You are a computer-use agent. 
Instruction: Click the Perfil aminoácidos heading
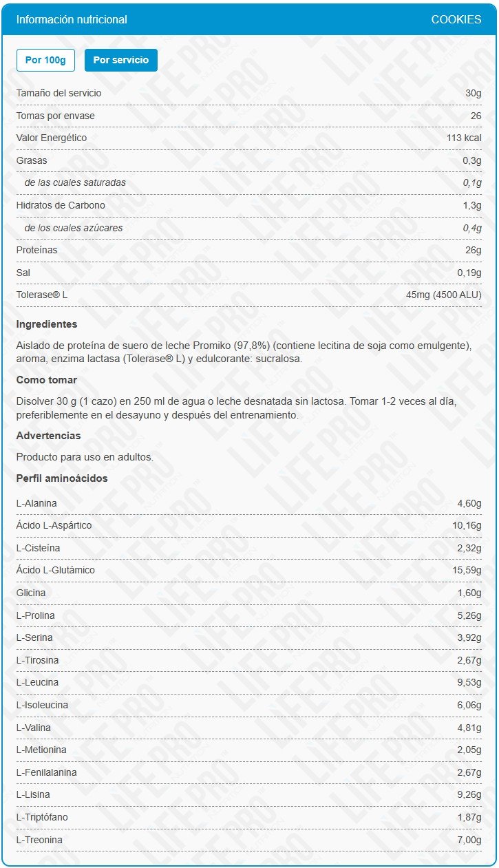pos(62,478)
